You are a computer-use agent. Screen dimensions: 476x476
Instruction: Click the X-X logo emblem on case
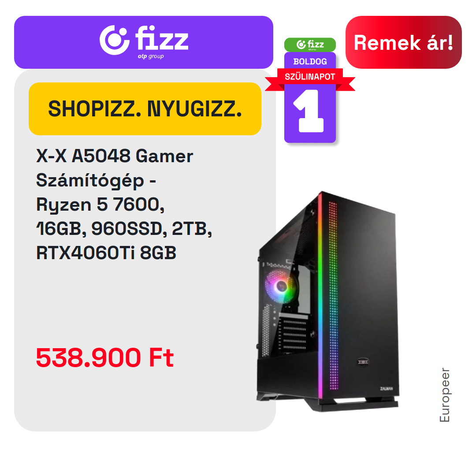(x=363, y=361)
